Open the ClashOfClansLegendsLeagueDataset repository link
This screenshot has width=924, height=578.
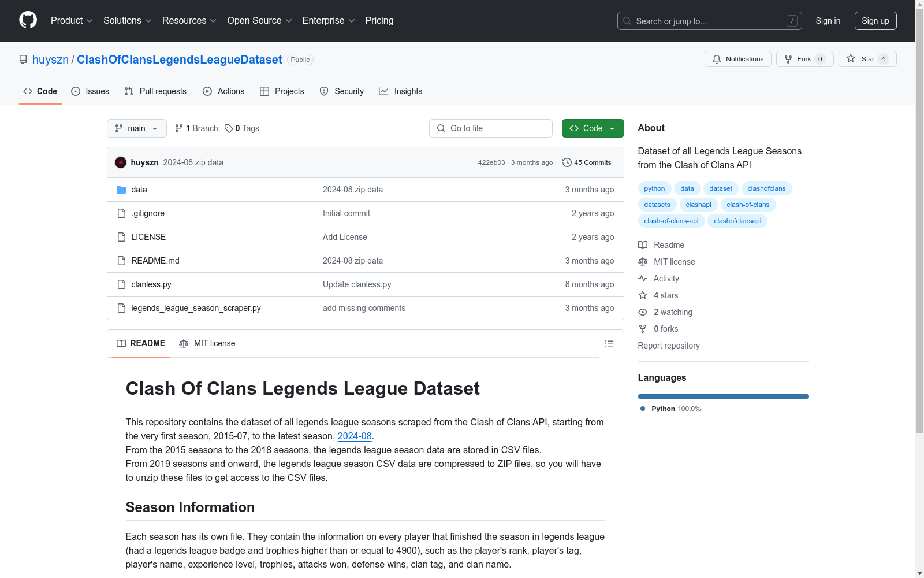pyautogui.click(x=180, y=60)
